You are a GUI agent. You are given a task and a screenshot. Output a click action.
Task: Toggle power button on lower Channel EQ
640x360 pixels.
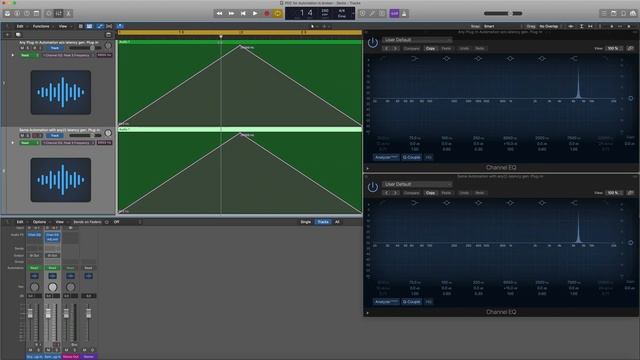373,187
